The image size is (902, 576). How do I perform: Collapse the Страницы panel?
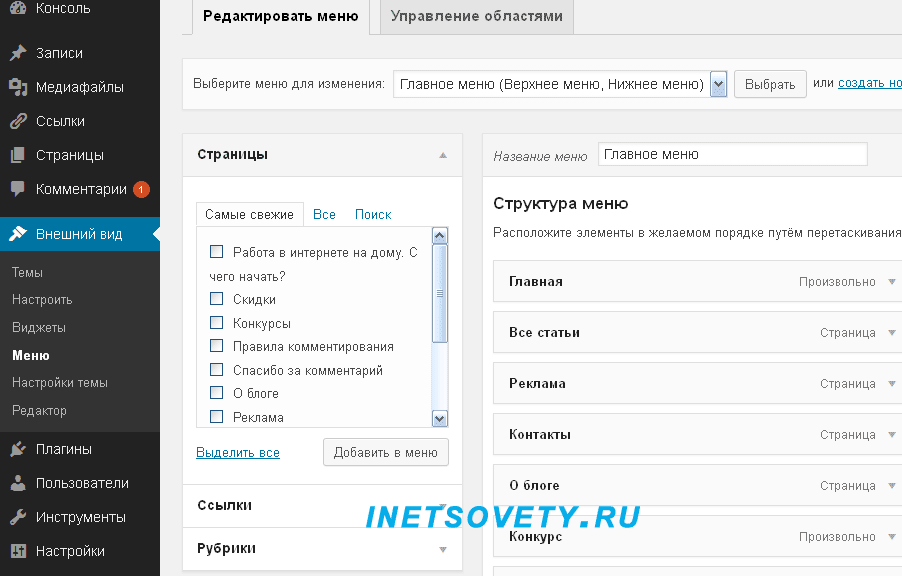441,154
